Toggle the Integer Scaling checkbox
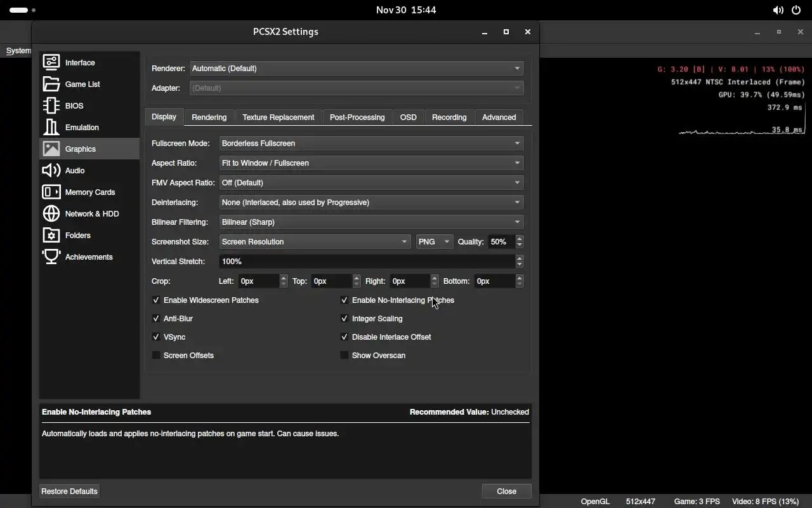812x508 pixels. point(344,318)
